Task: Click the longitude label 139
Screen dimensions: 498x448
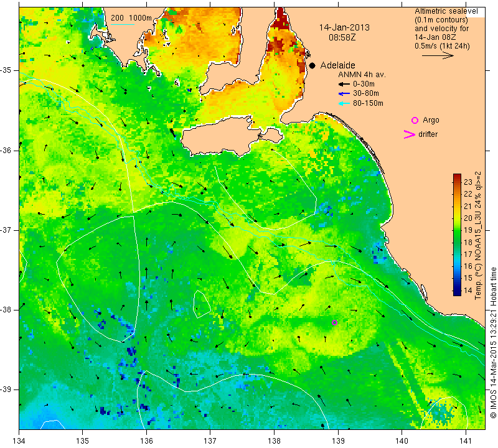Action: (x=338, y=441)
